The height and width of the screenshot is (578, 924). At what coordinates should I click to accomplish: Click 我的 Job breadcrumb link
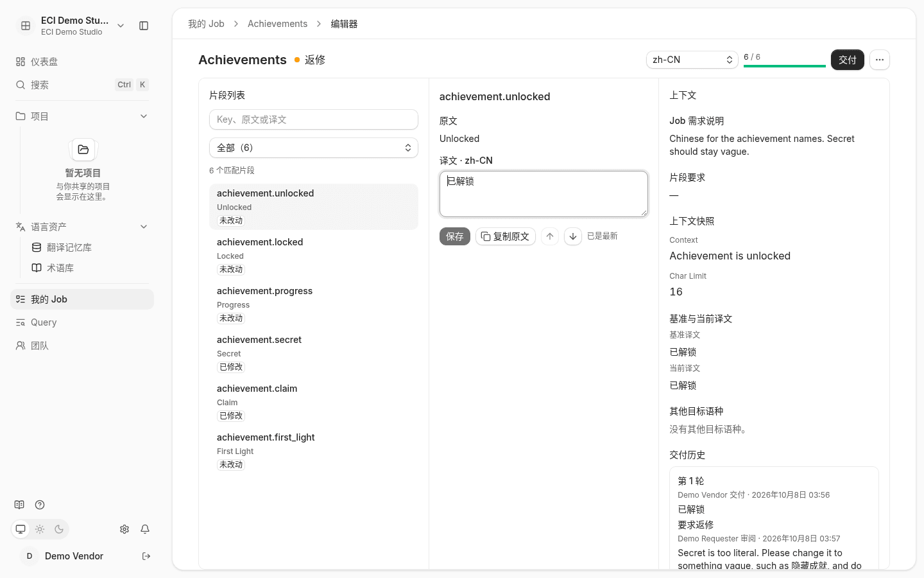pyautogui.click(x=206, y=24)
